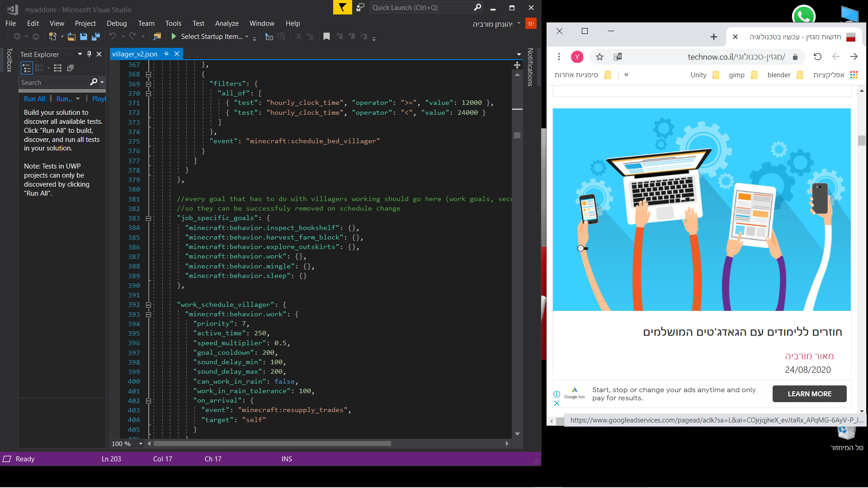This screenshot has width=868, height=488.
Task: Toggle pin on the villager_v2.json tab
Action: (166, 54)
